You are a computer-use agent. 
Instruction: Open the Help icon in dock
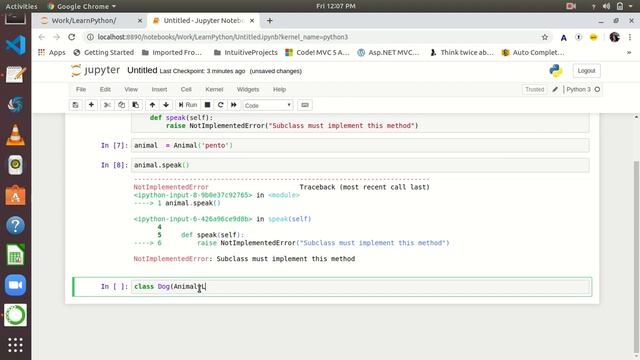point(16,225)
